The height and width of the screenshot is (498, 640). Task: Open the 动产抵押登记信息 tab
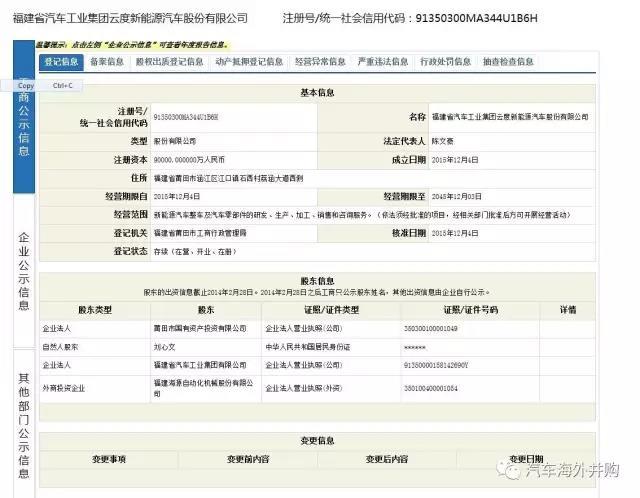pos(249,62)
